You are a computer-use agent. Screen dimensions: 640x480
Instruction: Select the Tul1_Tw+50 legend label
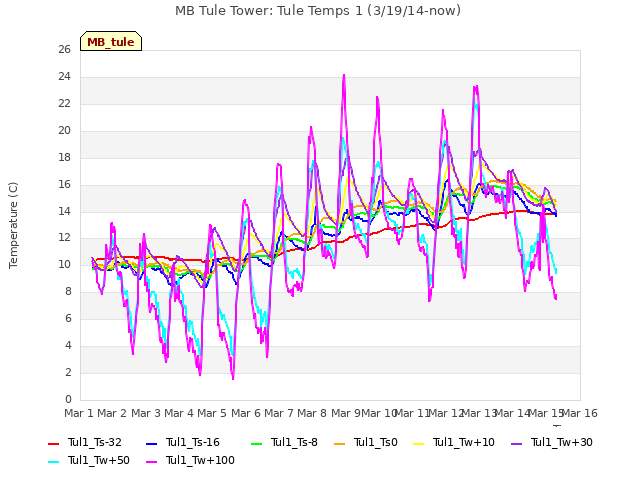[99, 460]
